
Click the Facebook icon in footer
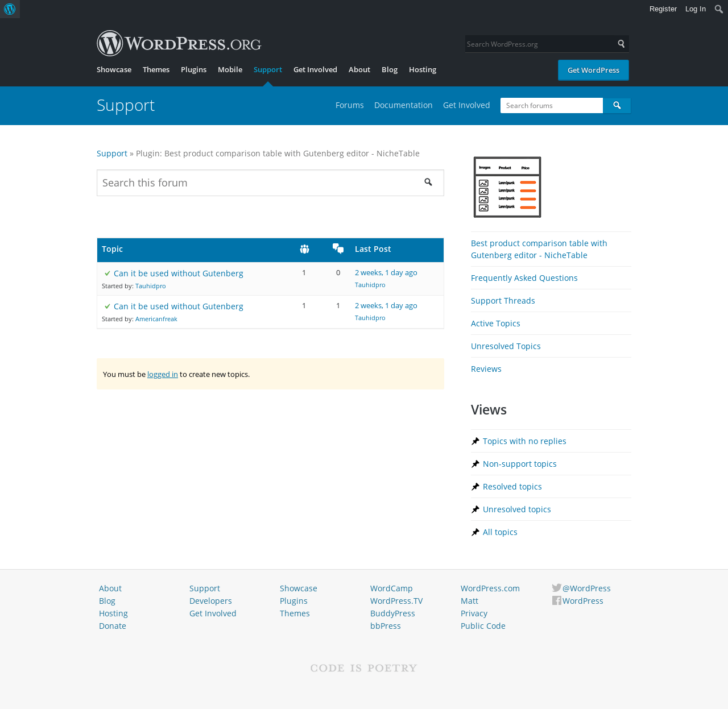point(557,600)
